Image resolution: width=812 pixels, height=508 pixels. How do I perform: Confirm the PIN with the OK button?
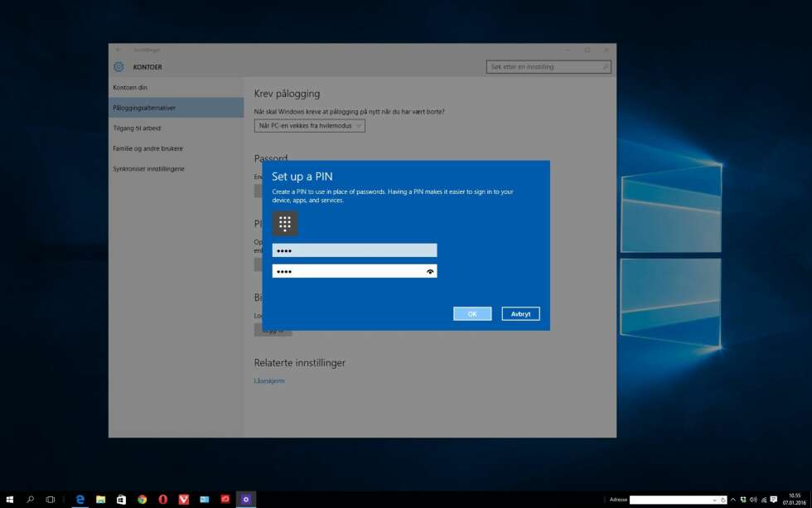[472, 313]
